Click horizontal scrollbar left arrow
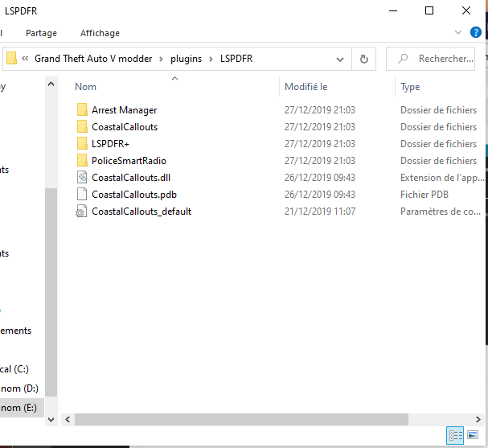The height and width of the screenshot is (448, 488). tap(68, 420)
